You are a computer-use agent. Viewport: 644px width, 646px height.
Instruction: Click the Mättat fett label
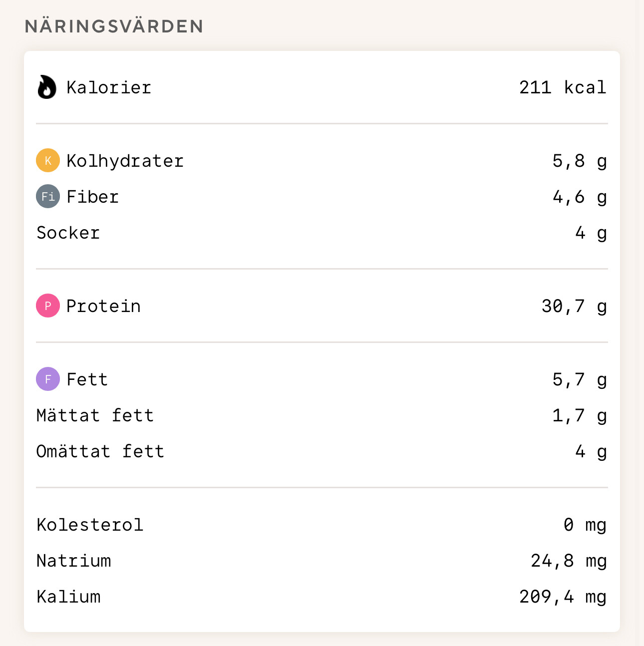[95, 415]
